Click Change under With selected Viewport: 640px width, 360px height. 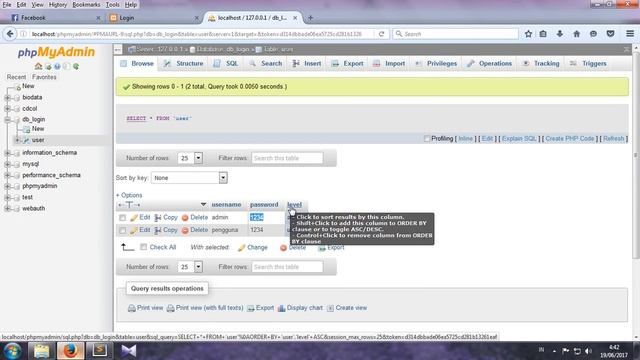pyautogui.click(x=253, y=247)
